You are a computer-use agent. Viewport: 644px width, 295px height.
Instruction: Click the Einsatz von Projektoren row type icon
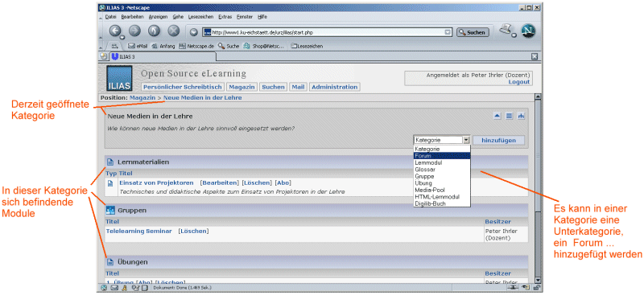(x=110, y=183)
